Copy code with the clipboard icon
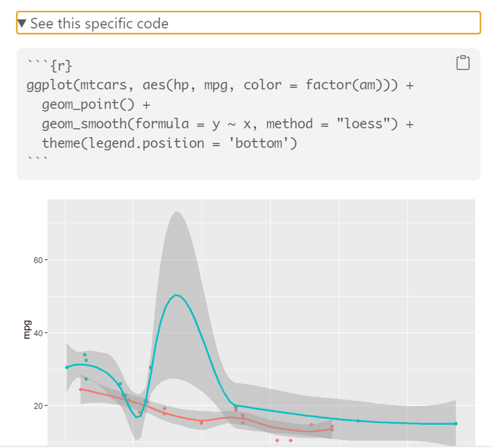 click(x=463, y=62)
